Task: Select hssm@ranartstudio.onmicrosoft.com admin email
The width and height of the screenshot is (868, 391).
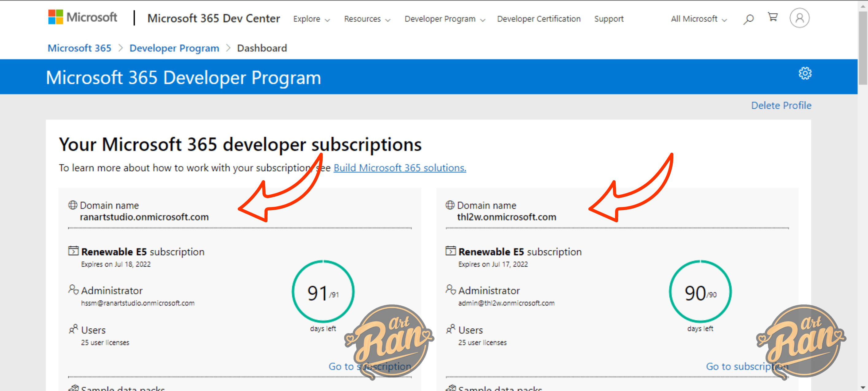Action: pos(138,303)
